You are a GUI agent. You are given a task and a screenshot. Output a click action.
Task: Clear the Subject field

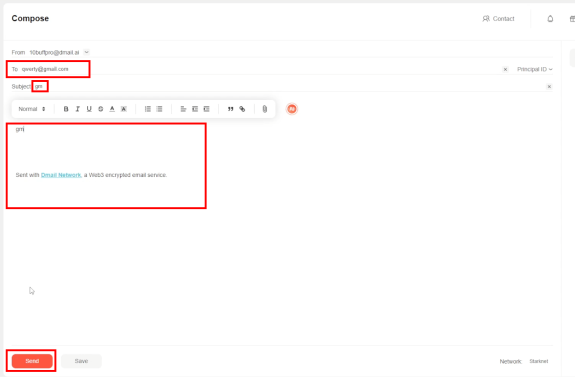tap(549, 87)
